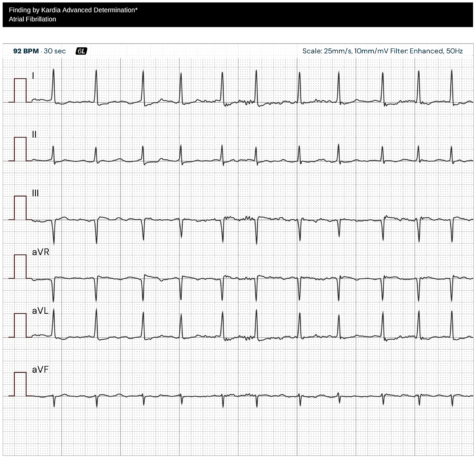Click the lead III label
This screenshot has width=476, height=458.
tap(35, 193)
